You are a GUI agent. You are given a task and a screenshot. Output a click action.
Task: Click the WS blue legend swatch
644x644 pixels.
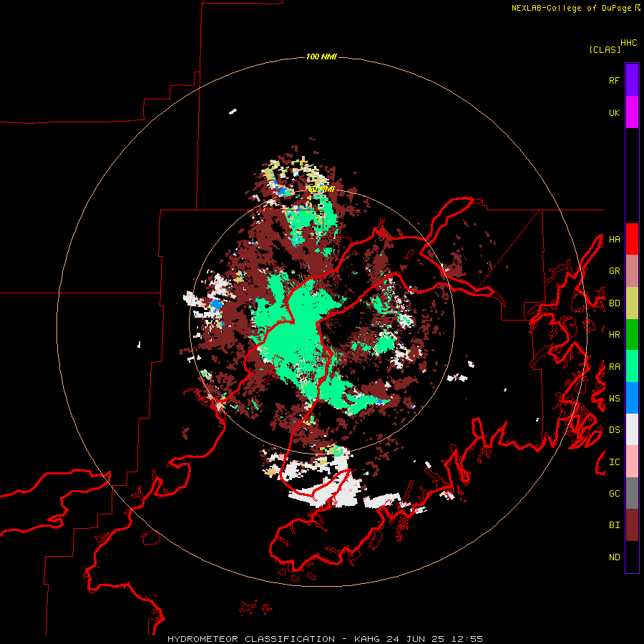(x=632, y=398)
